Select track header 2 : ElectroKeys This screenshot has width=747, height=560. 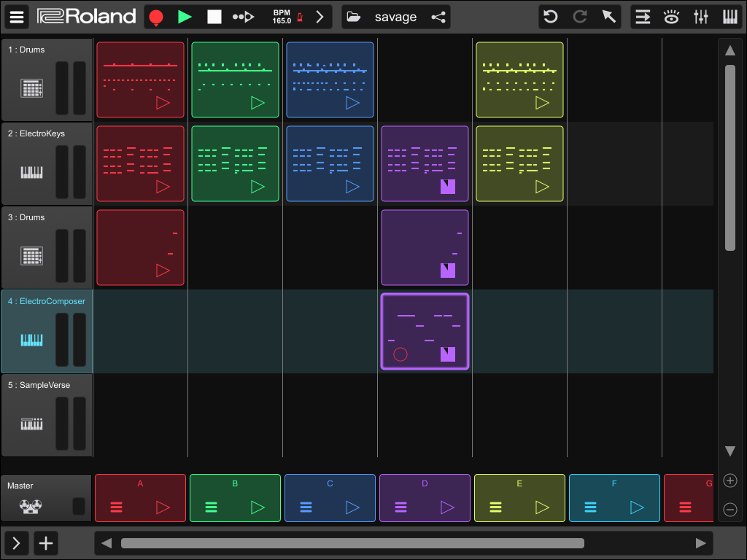(47, 163)
